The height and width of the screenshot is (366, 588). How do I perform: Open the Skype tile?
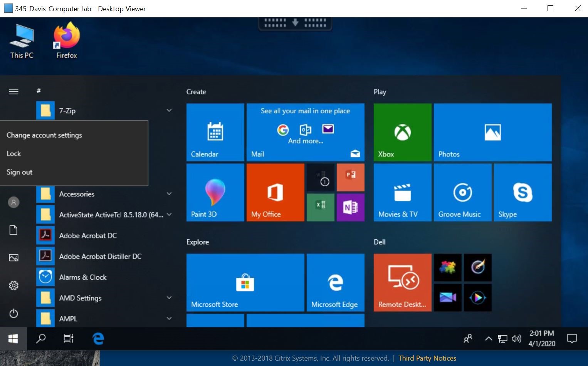[x=523, y=192]
